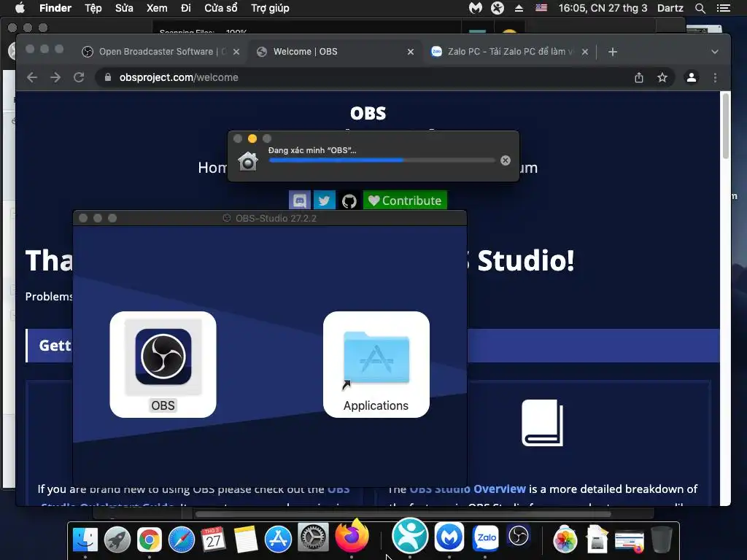Open Calendar from the Dock
This screenshot has width=747, height=560.
(214, 540)
